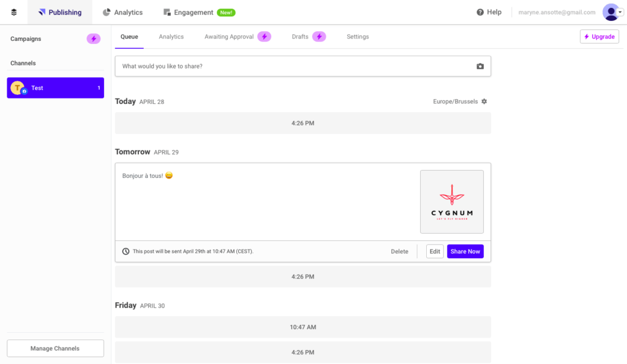This screenshot has width=627, height=364.
Task: Click the lightning badge on the Drafts tab
Action: pyautogui.click(x=320, y=36)
